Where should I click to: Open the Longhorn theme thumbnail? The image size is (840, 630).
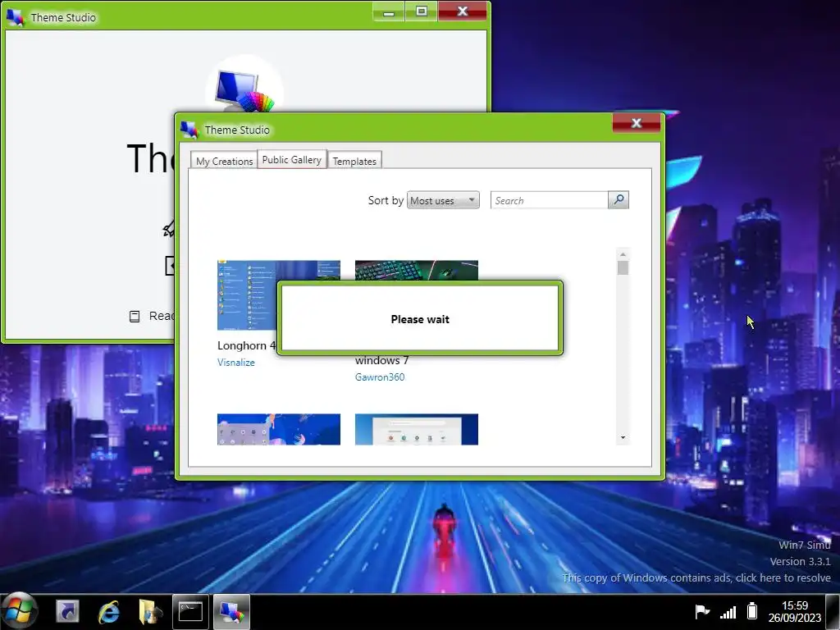coord(247,295)
